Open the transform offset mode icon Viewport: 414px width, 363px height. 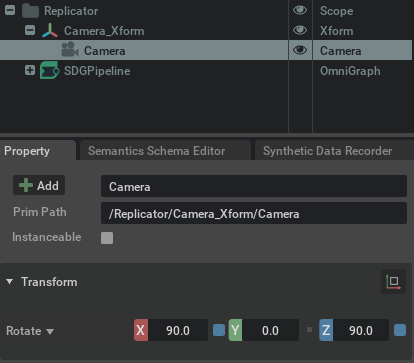(x=393, y=282)
